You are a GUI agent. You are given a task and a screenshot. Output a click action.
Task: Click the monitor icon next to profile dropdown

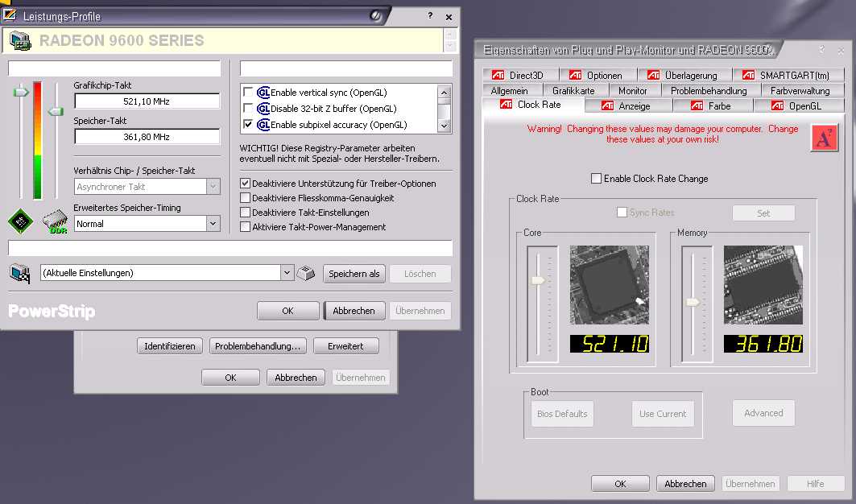coord(20,273)
